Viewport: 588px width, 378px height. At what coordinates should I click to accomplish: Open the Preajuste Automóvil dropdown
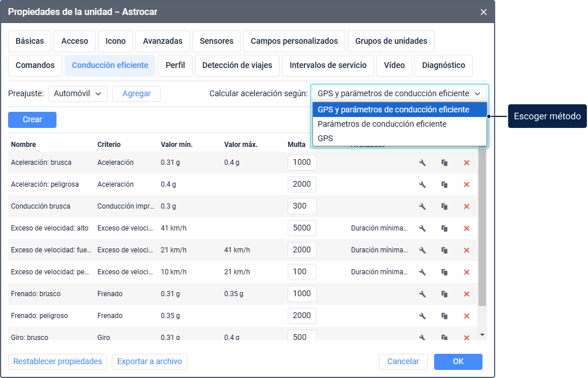78,94
